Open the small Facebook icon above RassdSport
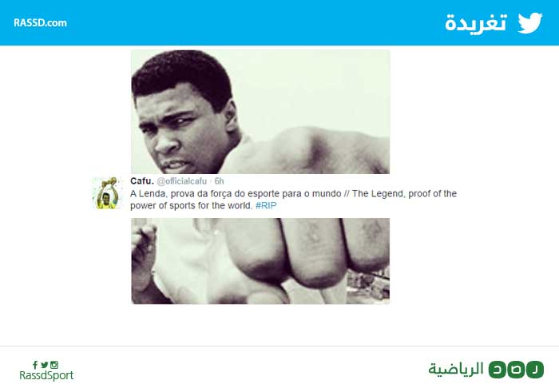 (35, 365)
